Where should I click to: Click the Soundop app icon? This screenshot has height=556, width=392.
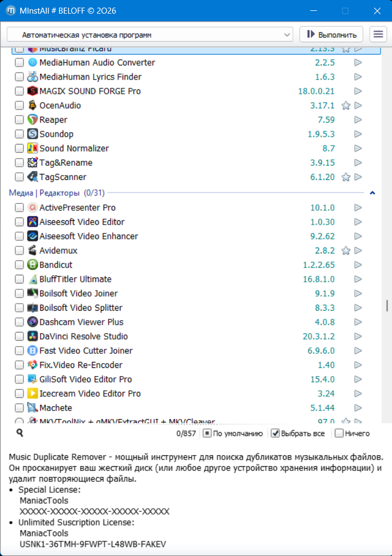tap(32, 134)
